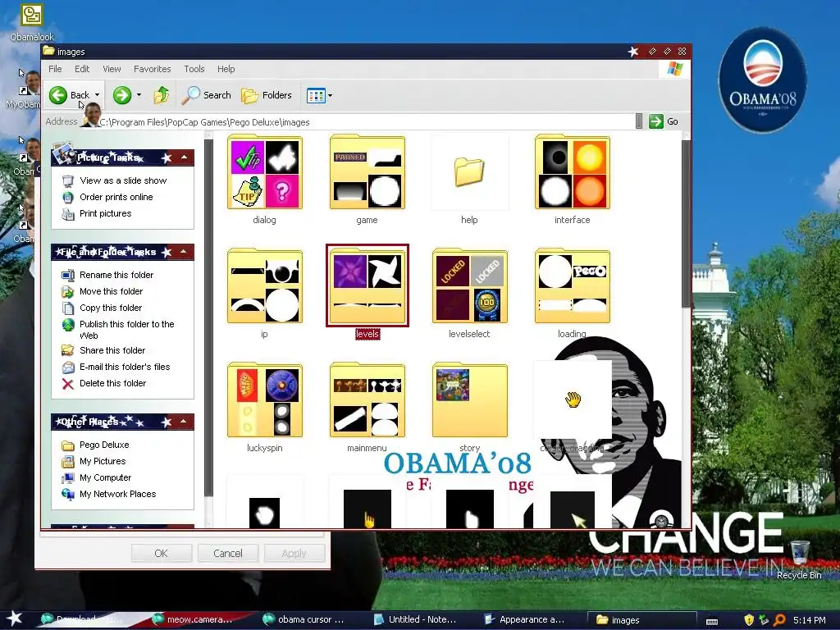Select the hand cursor image thumbnail

[x=572, y=400]
